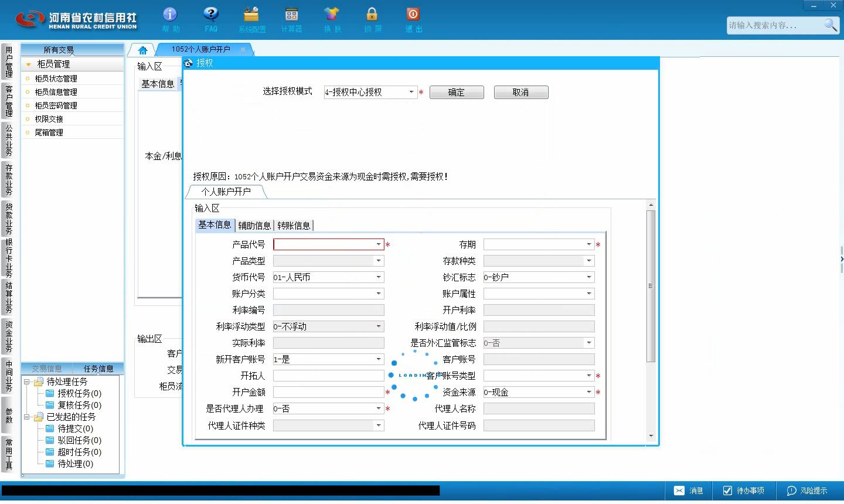The height and width of the screenshot is (504, 844).
Task: Open the 账户分类 dropdown
Action: coord(379,294)
